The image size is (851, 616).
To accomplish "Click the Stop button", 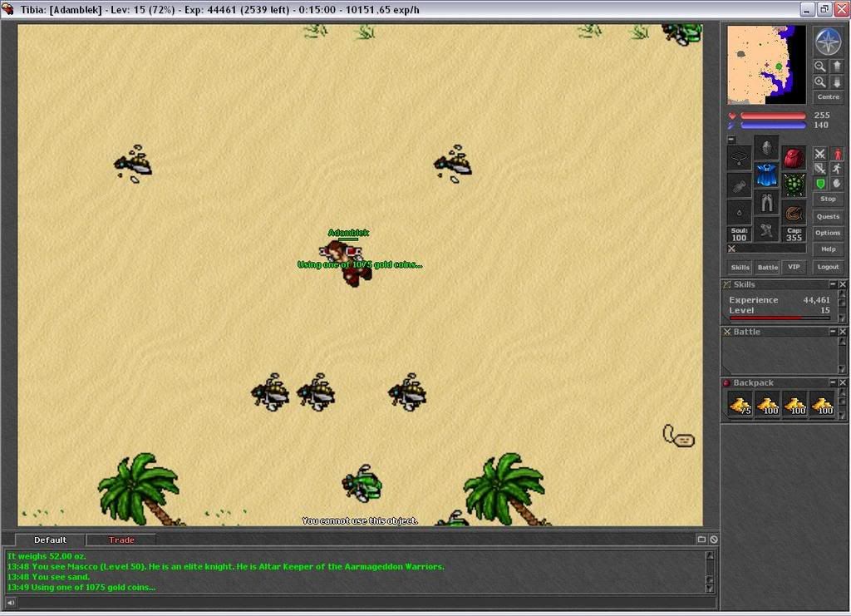I will [829, 200].
